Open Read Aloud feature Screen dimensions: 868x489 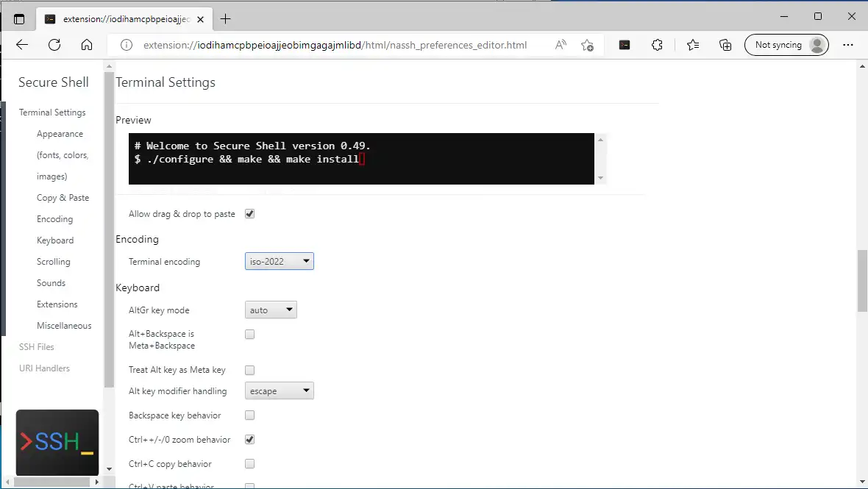pyautogui.click(x=561, y=45)
